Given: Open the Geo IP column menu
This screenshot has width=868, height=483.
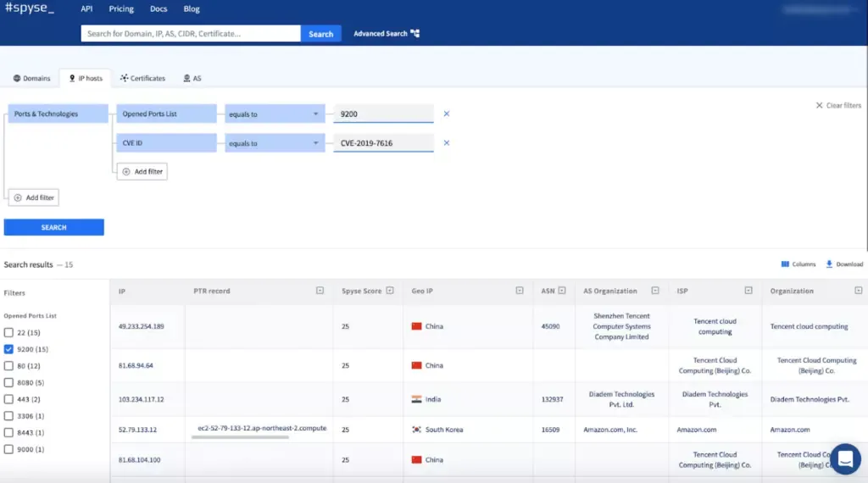Looking at the screenshot, I should point(520,291).
